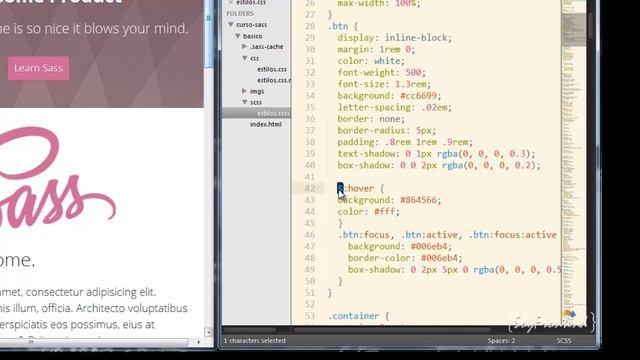
Task: Select the basico folder label
Action: [x=253, y=36]
